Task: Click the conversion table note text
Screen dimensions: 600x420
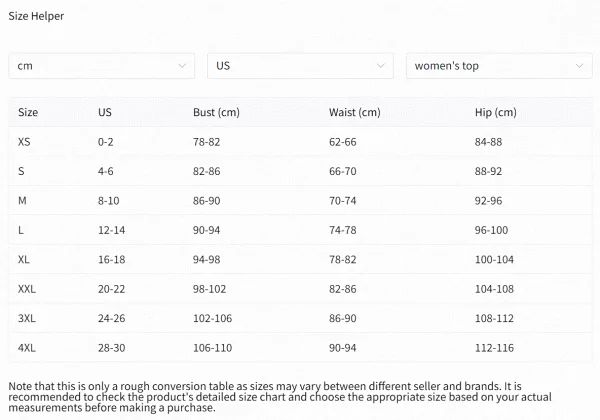Action: coord(280,397)
